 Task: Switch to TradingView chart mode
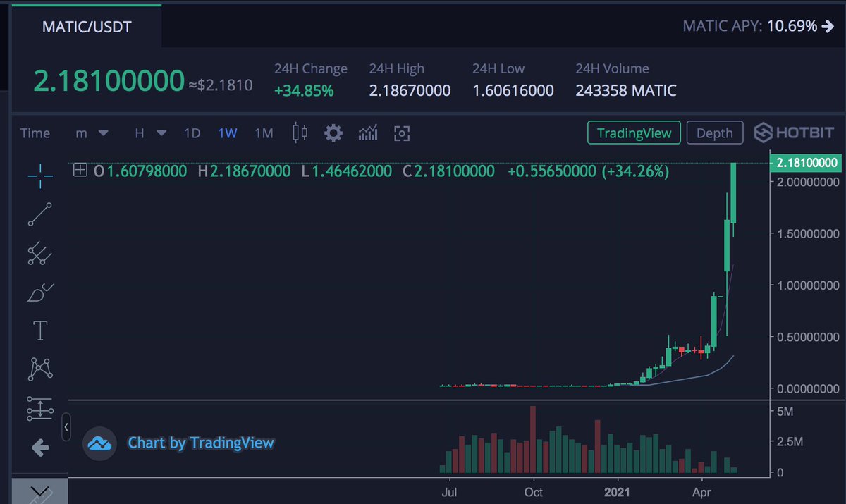pyautogui.click(x=634, y=133)
